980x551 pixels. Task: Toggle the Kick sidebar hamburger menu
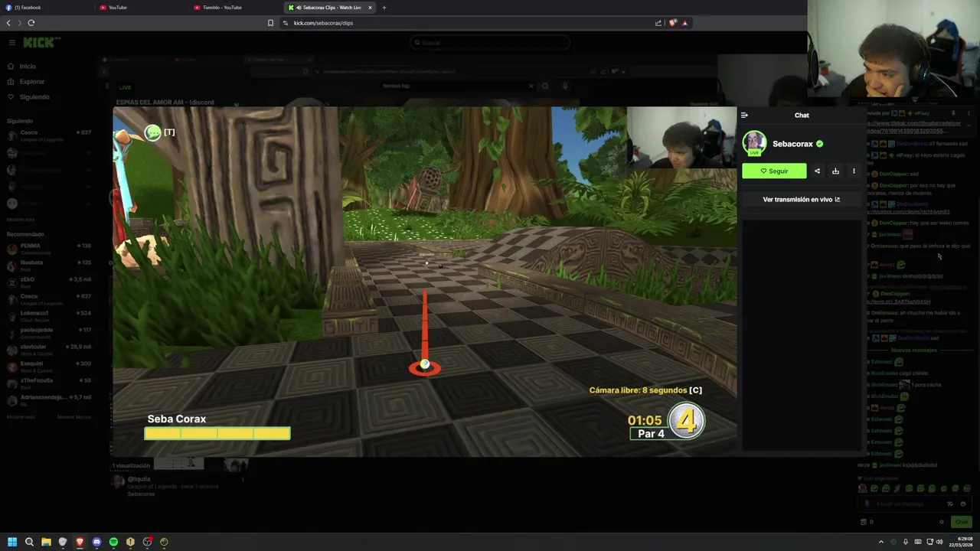[11, 43]
